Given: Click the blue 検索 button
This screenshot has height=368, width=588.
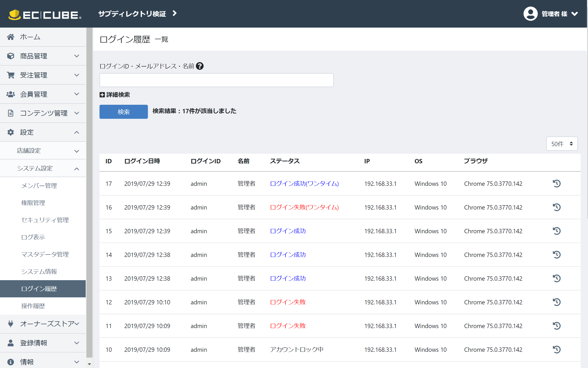Looking at the screenshot, I should (x=123, y=112).
